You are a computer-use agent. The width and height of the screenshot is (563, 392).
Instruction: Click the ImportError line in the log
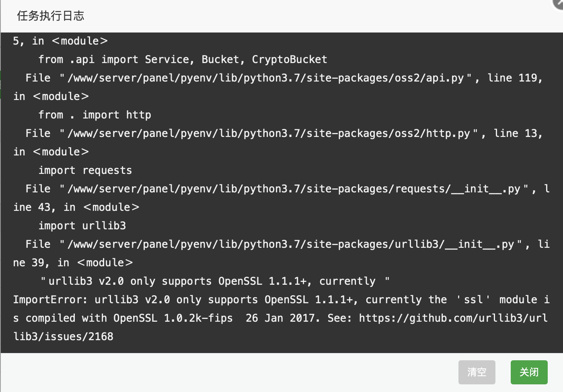pos(281,300)
